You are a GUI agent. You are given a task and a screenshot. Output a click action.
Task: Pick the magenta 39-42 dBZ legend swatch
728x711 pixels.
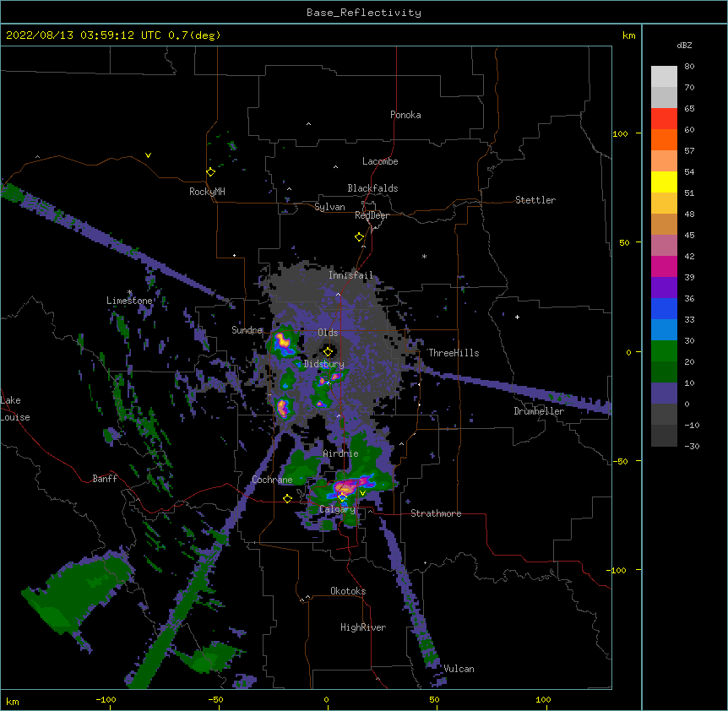664,266
